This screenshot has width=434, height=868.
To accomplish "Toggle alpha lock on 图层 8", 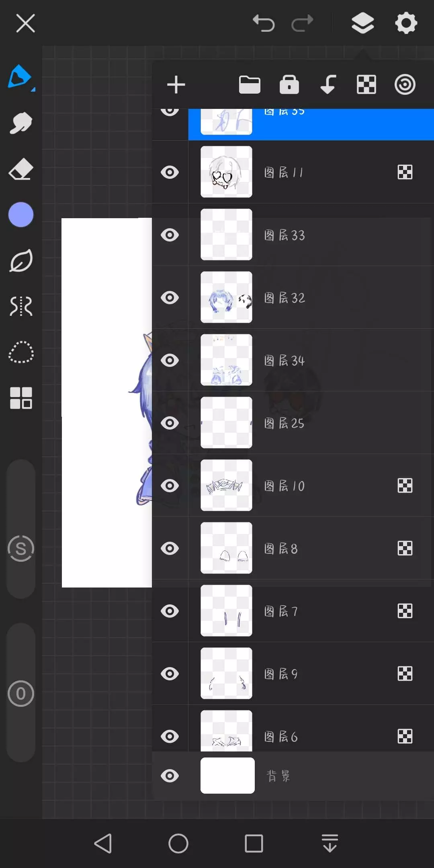I will tap(405, 549).
